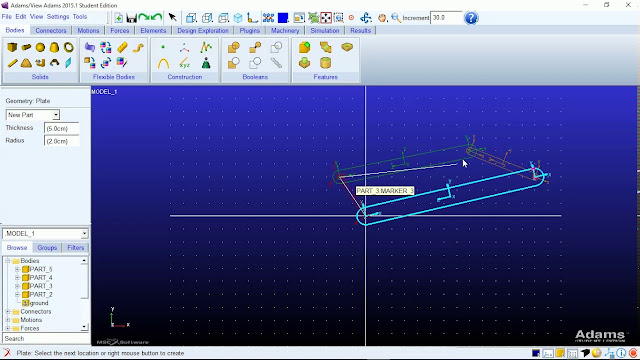The image size is (640, 360).
Task: Open the Settings menu
Action: click(58, 17)
